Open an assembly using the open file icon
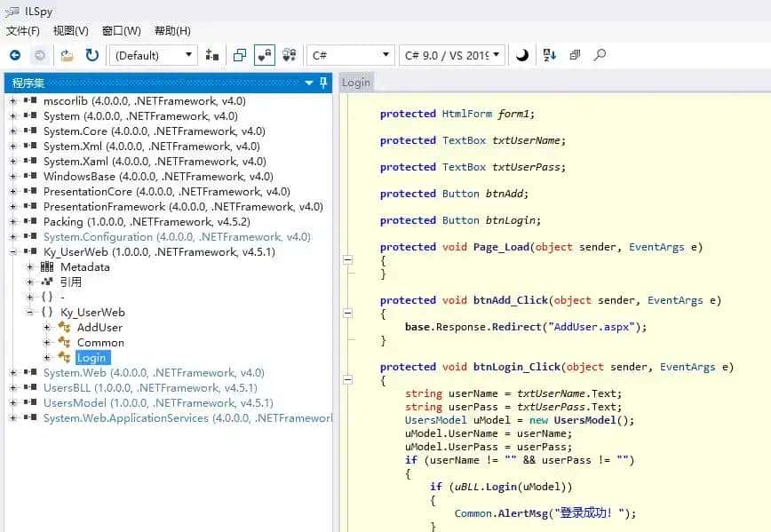Screen dimensions: 771x532 pyautogui.click(x=67, y=54)
